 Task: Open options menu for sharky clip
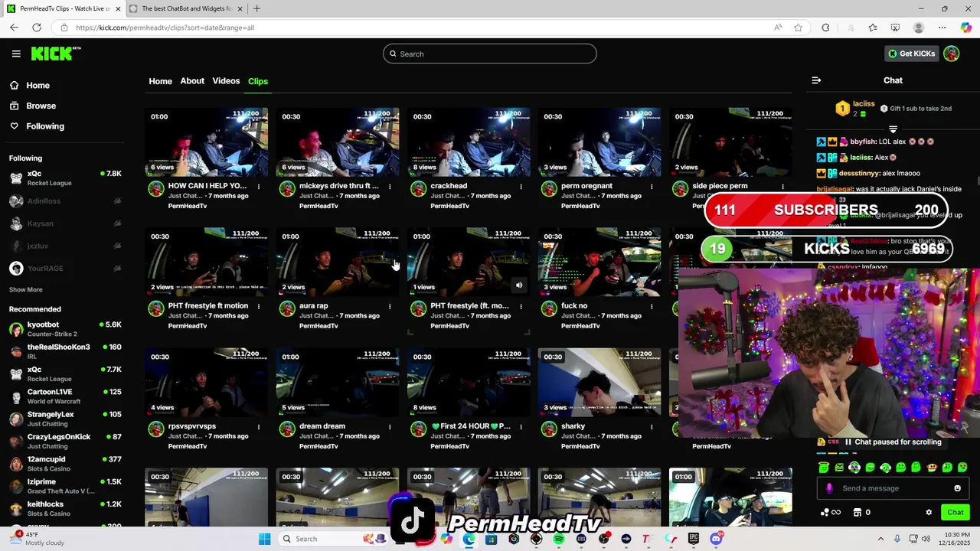tap(652, 426)
